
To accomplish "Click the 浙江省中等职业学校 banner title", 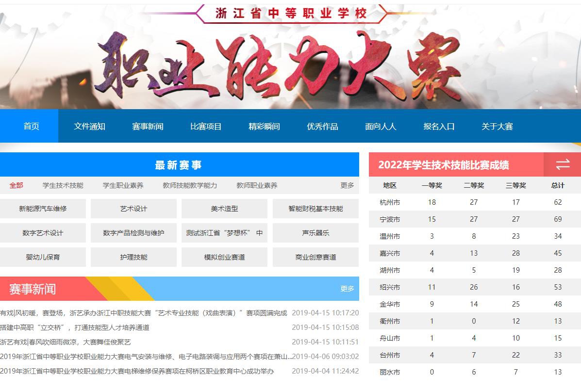I will point(291,13).
